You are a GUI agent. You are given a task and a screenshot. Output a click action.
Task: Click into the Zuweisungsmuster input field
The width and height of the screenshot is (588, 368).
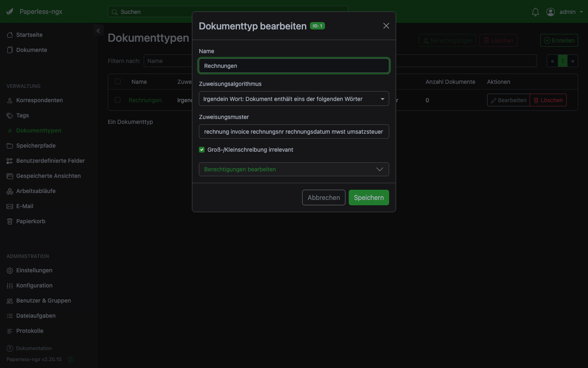pyautogui.click(x=294, y=132)
